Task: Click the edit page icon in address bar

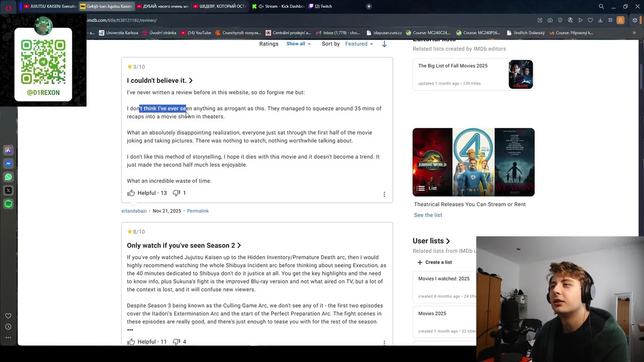Action: (540, 20)
